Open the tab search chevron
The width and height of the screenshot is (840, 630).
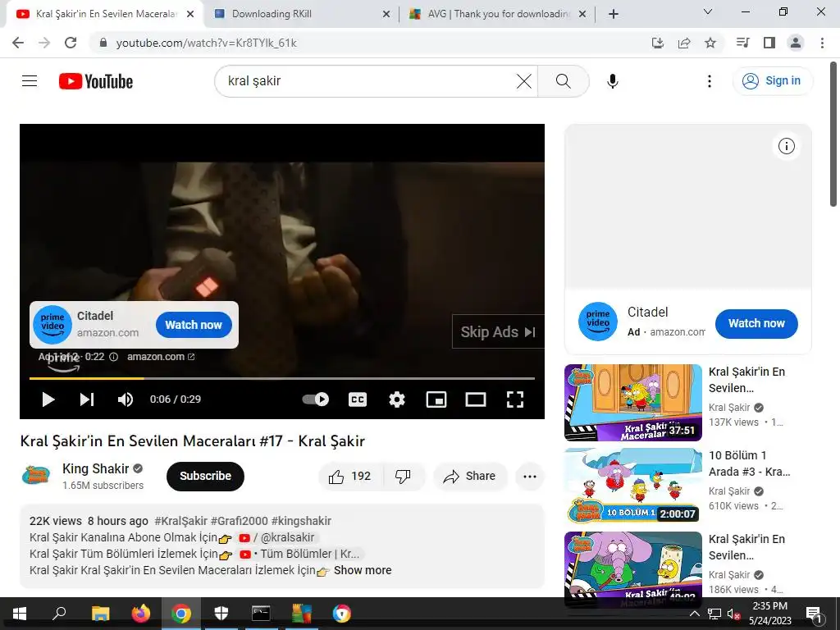pos(708,11)
